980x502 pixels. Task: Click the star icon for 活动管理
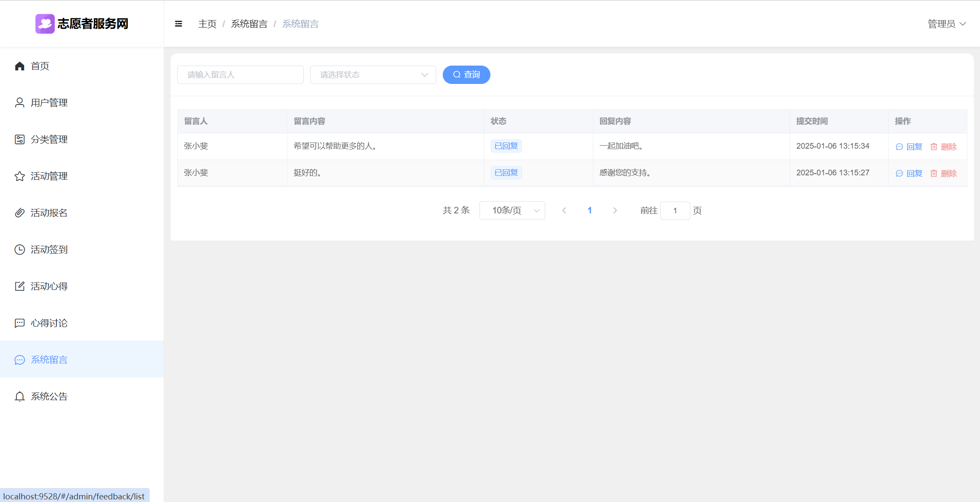click(20, 176)
